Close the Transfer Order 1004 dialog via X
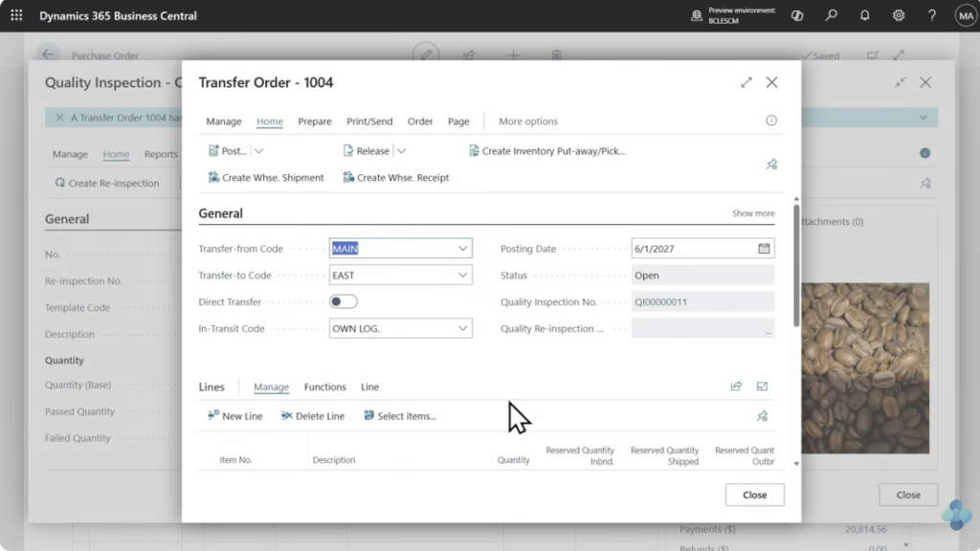 [x=772, y=82]
